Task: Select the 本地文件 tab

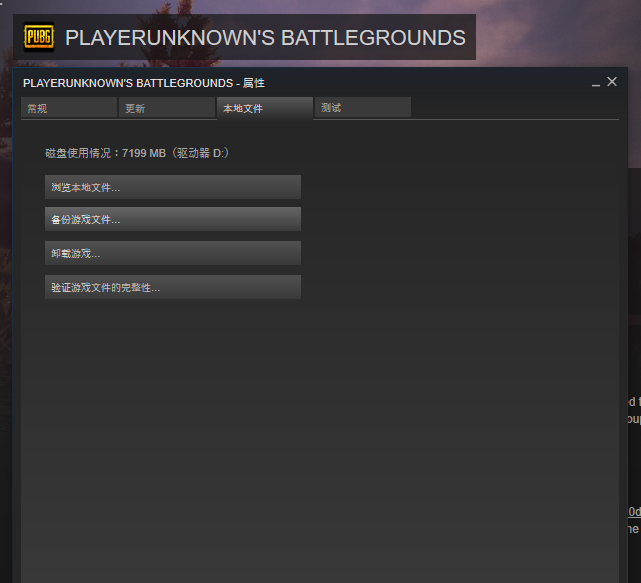Action: coord(265,108)
